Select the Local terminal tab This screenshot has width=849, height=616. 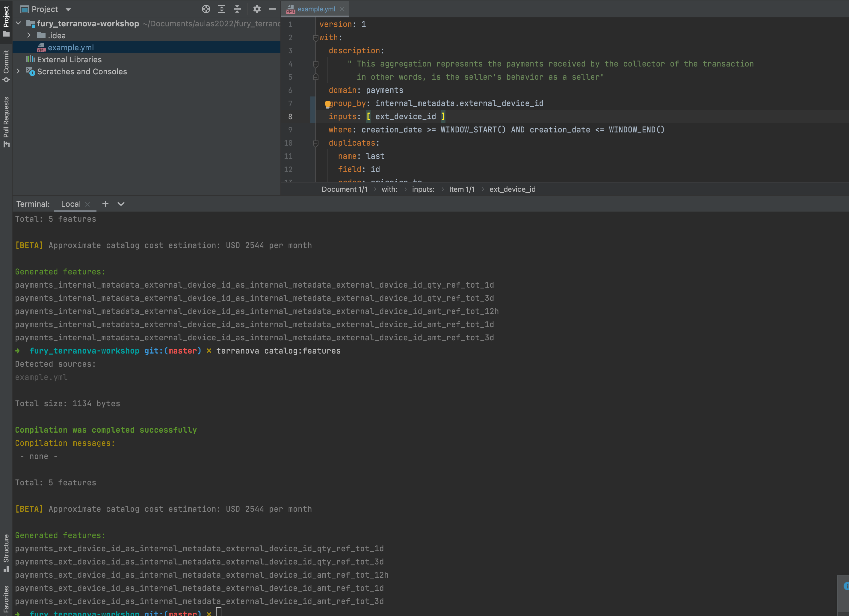tap(71, 204)
